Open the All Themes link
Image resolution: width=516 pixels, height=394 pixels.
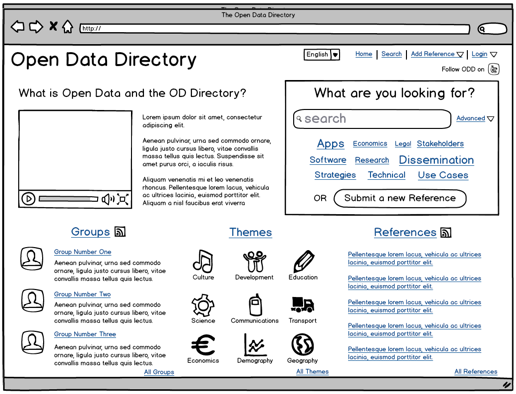[312, 372]
